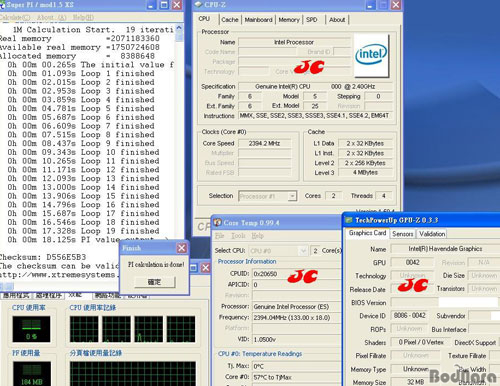Screen dimensions: 500x386
Task: Open the File menu in Core Temp
Action: click(x=219, y=236)
